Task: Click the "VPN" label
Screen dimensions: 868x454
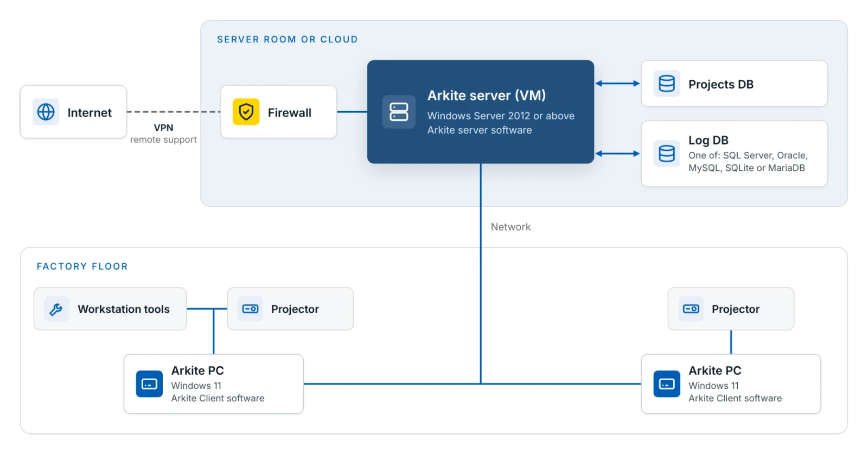Action: 163,128
